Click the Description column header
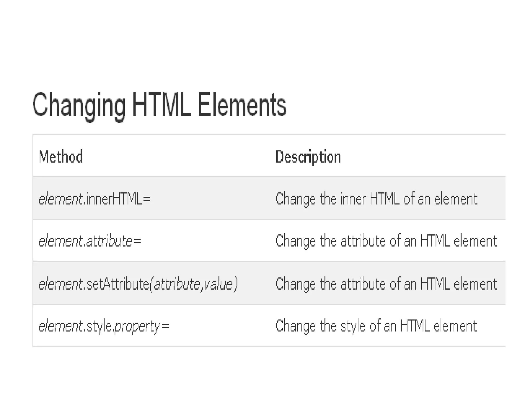 [308, 157]
